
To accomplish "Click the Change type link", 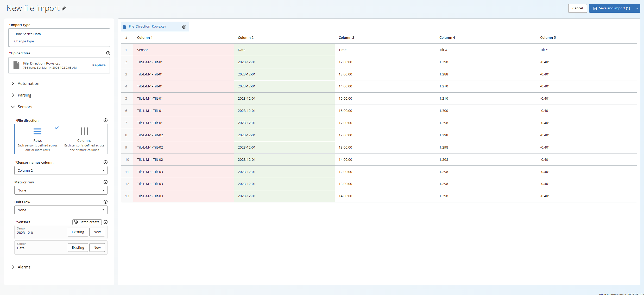I will click(24, 41).
